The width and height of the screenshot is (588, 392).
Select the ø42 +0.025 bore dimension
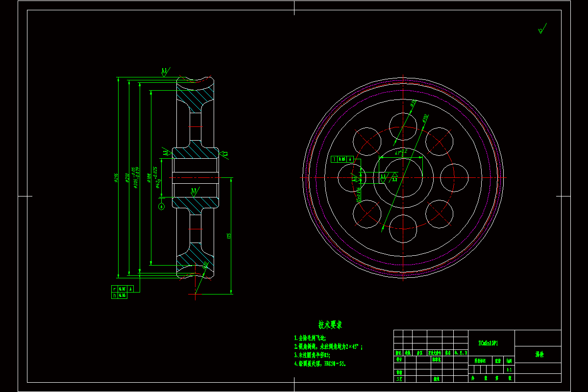click(x=157, y=177)
